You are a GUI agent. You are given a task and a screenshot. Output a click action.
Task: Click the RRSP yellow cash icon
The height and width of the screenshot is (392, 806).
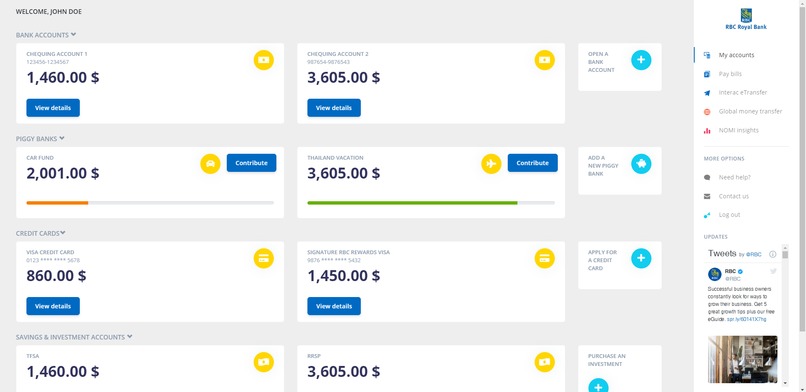coord(545,362)
